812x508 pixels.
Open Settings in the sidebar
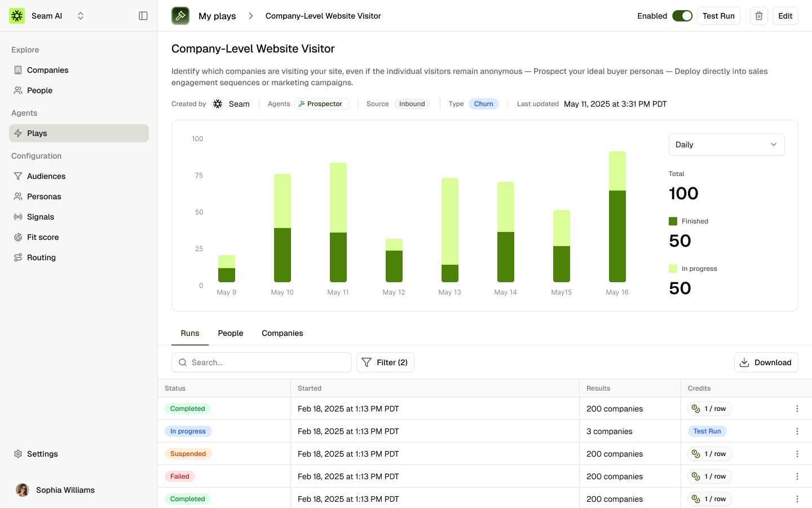(x=42, y=454)
